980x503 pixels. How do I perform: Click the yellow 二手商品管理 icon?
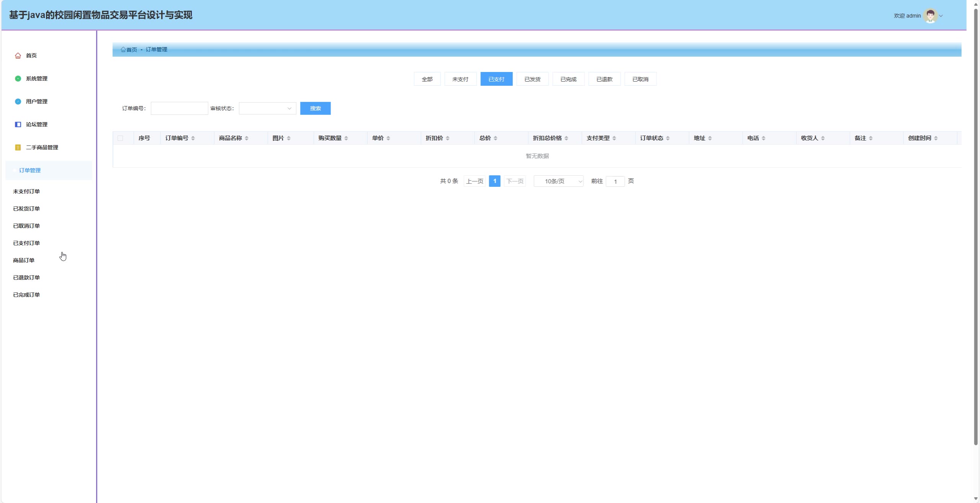[18, 147]
